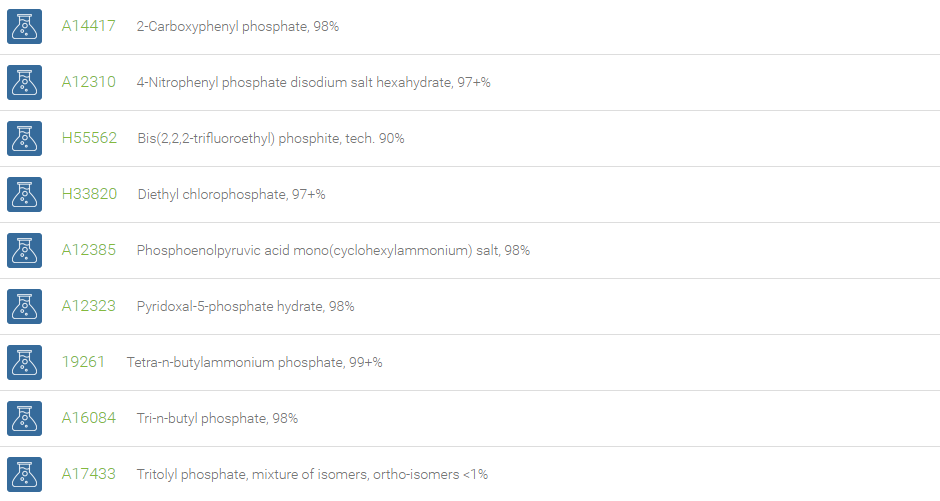Follow the H55562 catalog number link
The height and width of the screenshot is (501, 940).
pyautogui.click(x=89, y=138)
